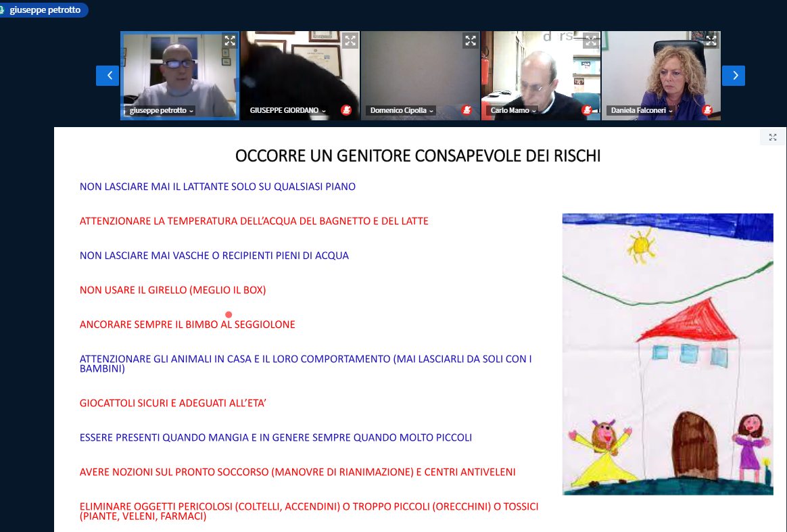The height and width of the screenshot is (532, 787).
Task: Maximize Domenico Cipolla video tile
Action: coord(470,41)
